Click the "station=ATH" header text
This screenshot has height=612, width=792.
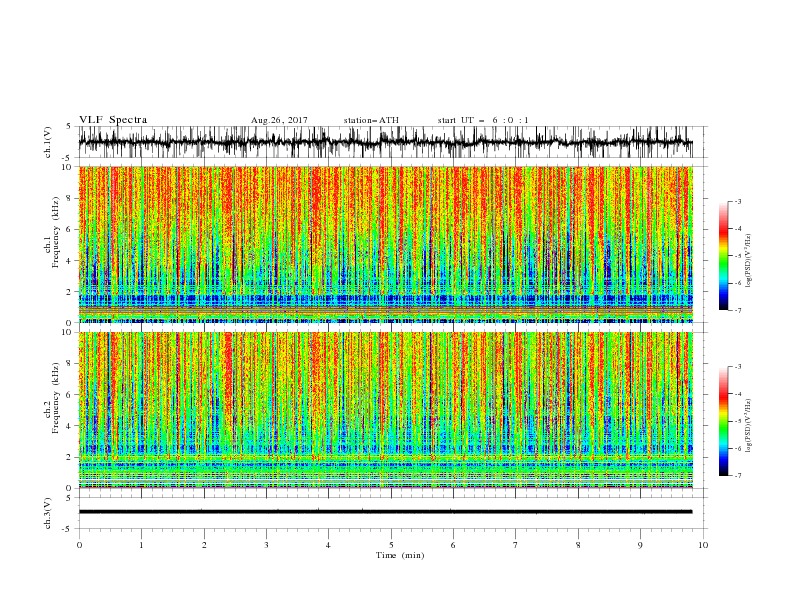(x=371, y=120)
